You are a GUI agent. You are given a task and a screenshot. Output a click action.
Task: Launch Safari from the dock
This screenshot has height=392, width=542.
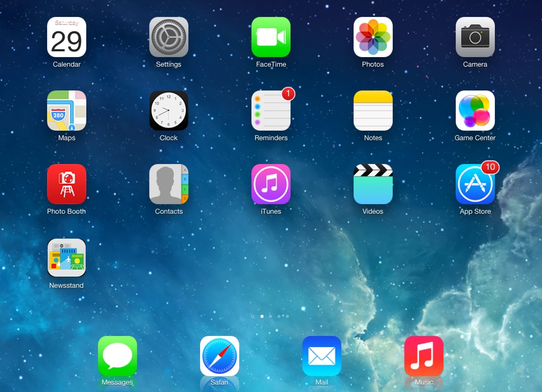(x=219, y=355)
